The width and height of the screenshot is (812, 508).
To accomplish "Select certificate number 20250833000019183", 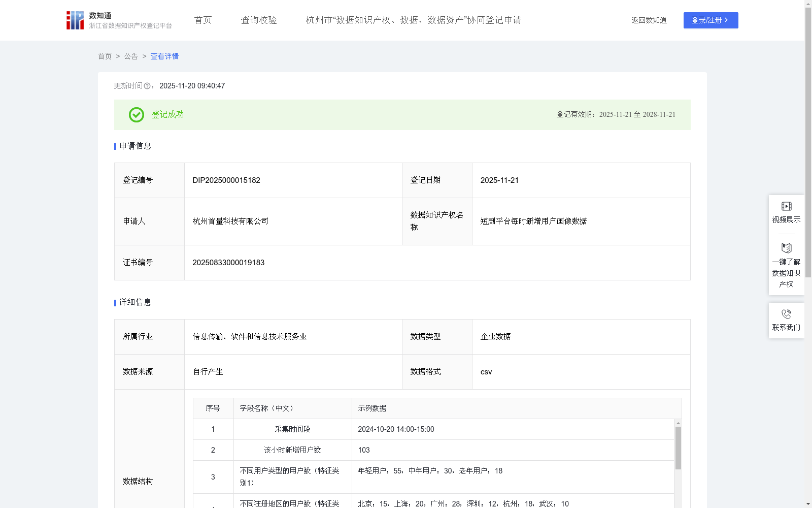I will (x=228, y=263).
